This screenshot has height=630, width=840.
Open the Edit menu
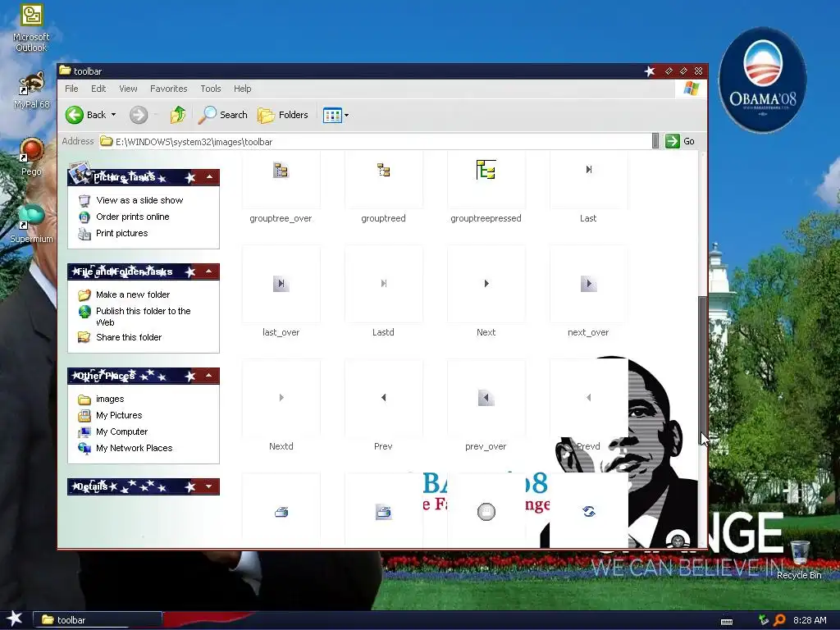pos(98,89)
